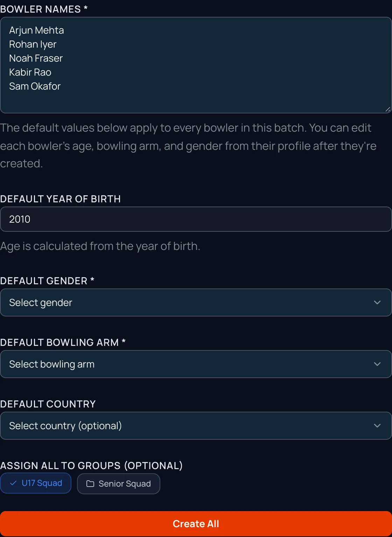Viewport: 392px width, 537px height.
Task: Place cursor on the Sam Okafor line
Action: pyautogui.click(x=35, y=86)
